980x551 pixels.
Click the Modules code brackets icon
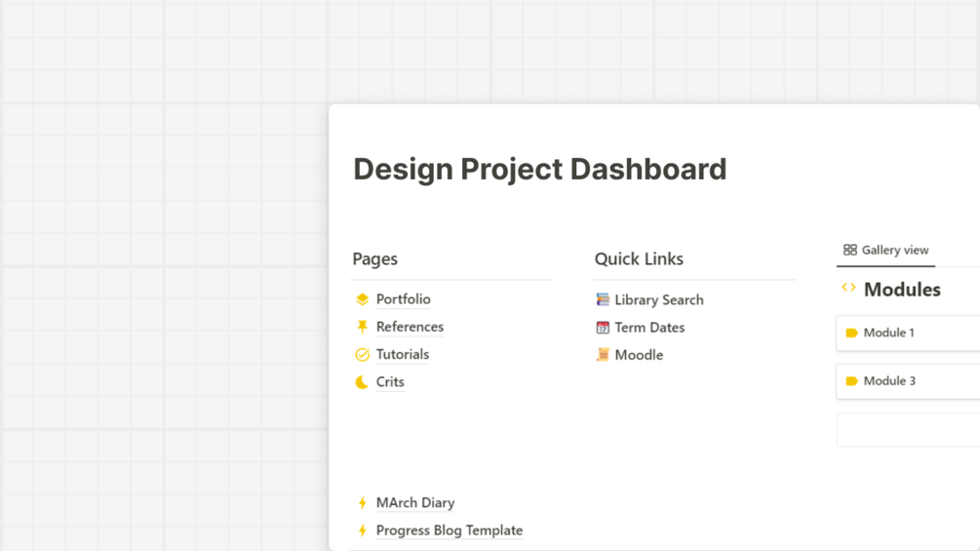848,289
